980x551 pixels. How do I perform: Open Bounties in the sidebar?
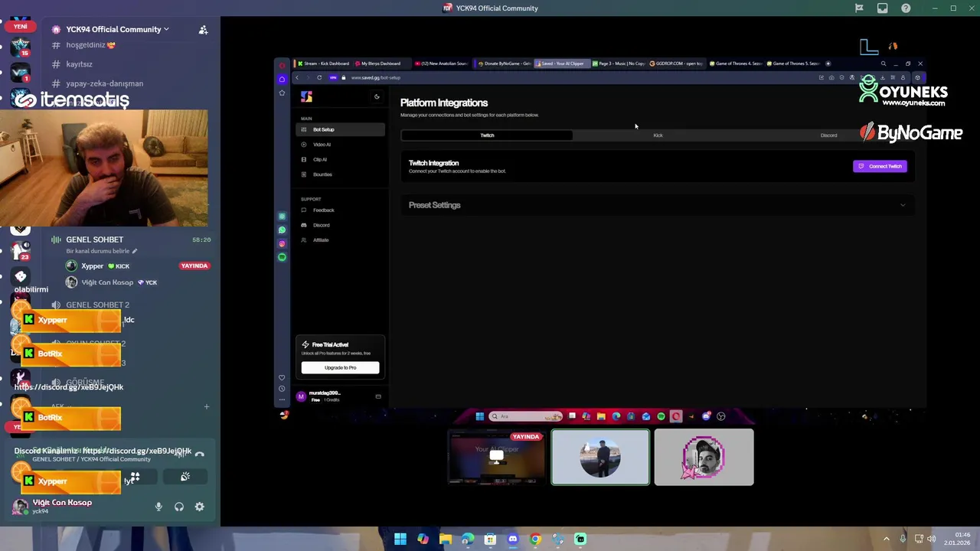340,174
